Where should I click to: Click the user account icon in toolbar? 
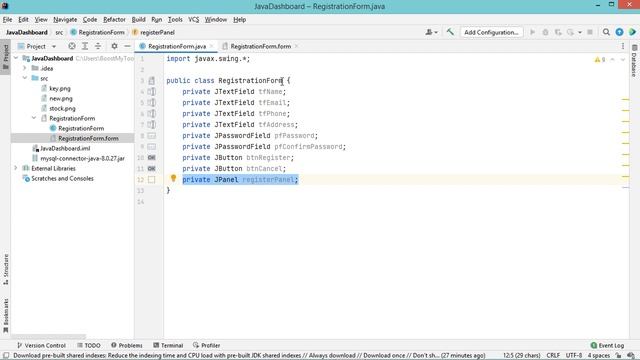click(x=431, y=32)
